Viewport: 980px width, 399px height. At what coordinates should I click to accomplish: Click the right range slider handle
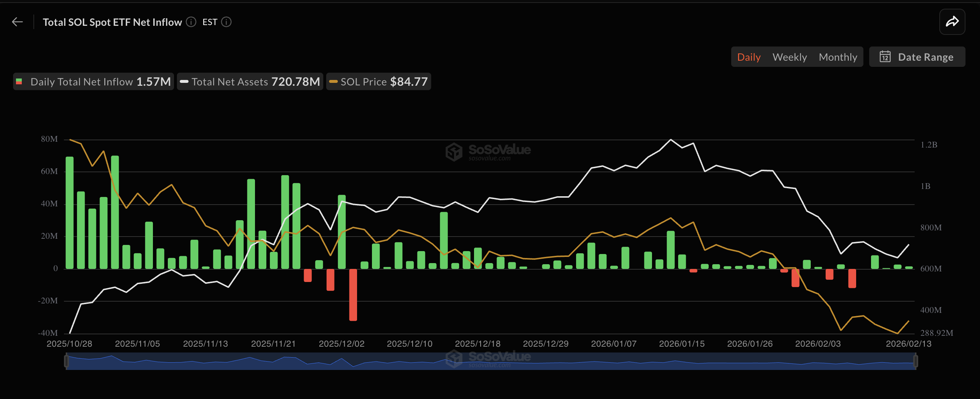[915, 360]
